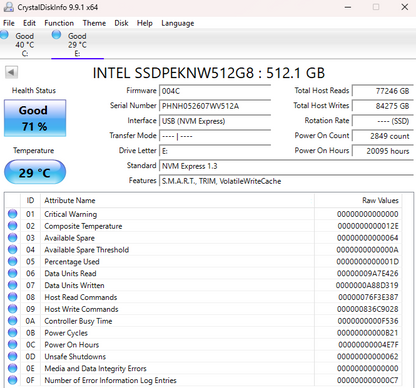Click status orb of Available Spare row
This screenshot has height=388, width=416.
coord(12,238)
